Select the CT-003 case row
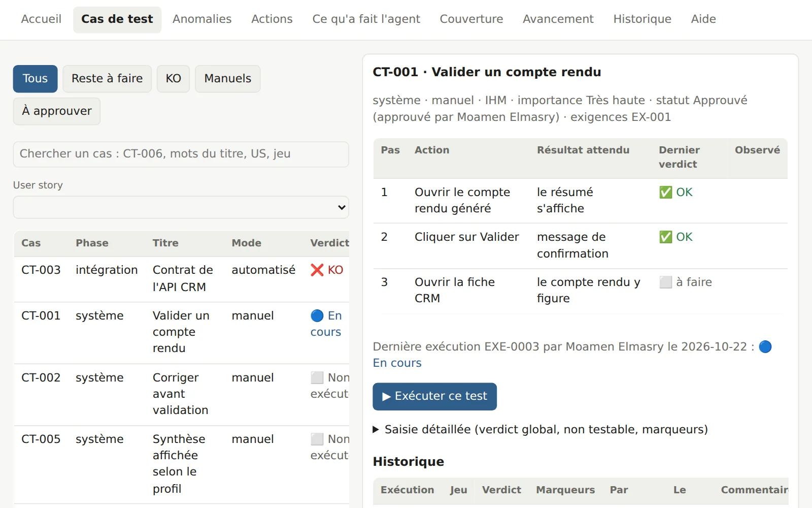Viewport: 812px width, 508px height. [x=182, y=279]
